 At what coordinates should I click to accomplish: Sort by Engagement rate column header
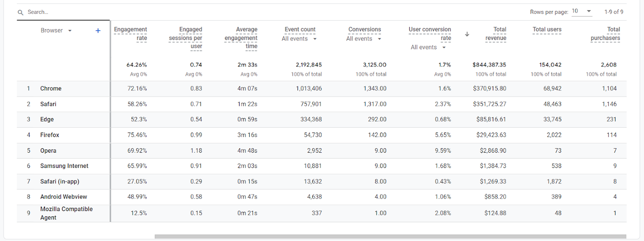pyautogui.click(x=130, y=33)
